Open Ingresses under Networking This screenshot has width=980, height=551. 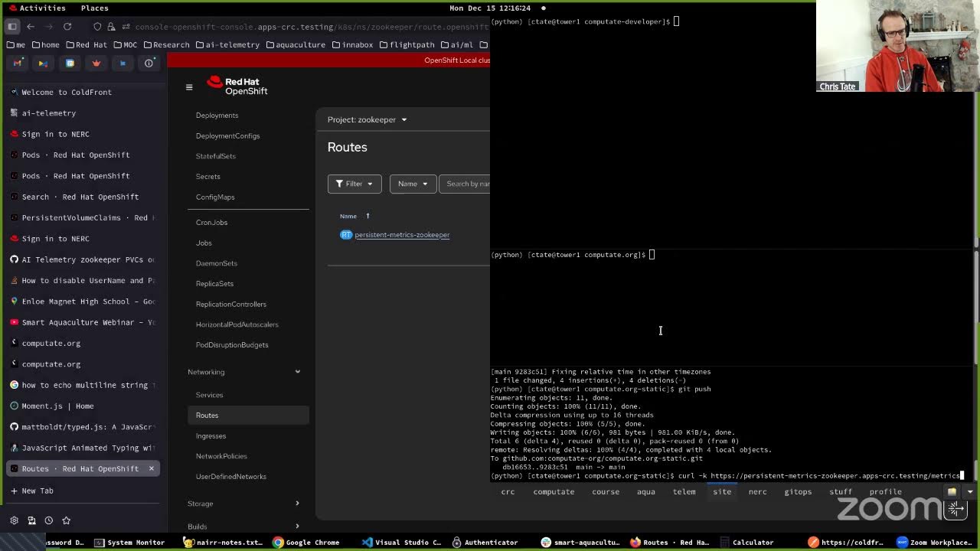tap(211, 436)
